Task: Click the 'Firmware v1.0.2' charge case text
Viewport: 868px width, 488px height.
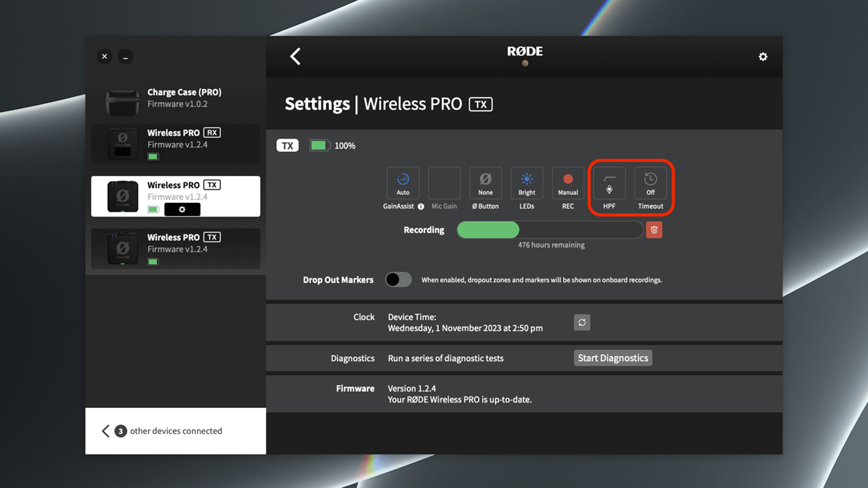Action: [177, 104]
